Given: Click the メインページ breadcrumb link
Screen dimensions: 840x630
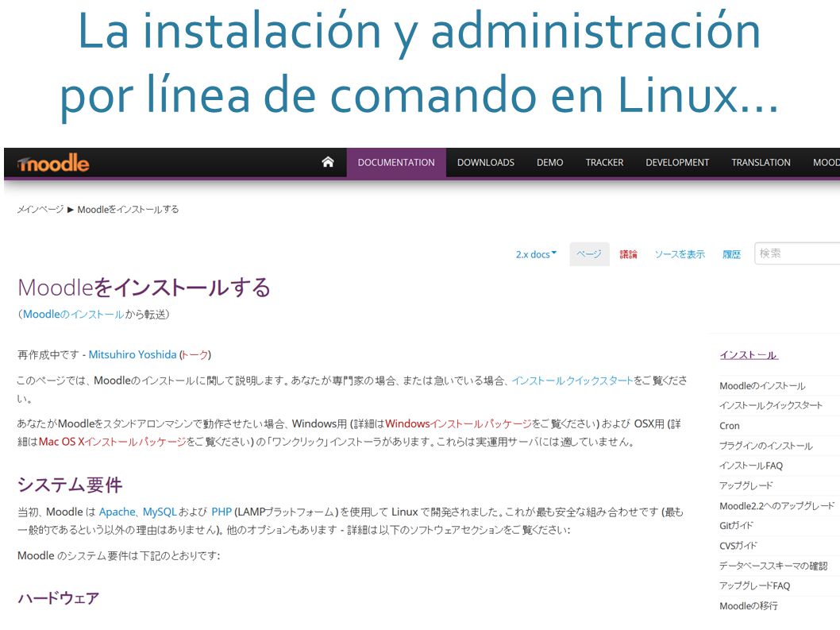Looking at the screenshot, I should pyautogui.click(x=40, y=210).
